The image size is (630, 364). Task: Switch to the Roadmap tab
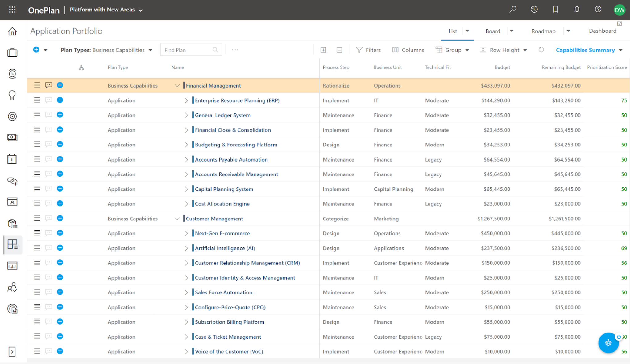(x=543, y=31)
